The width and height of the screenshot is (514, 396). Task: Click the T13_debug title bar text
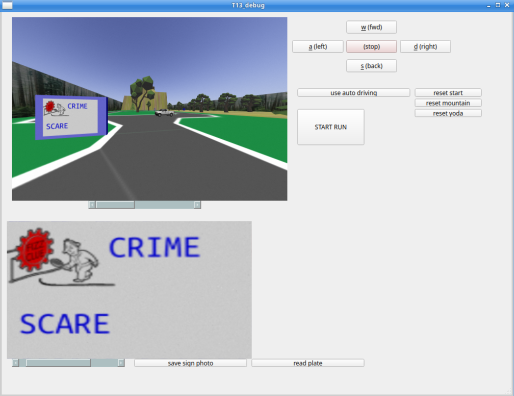pos(248,5)
